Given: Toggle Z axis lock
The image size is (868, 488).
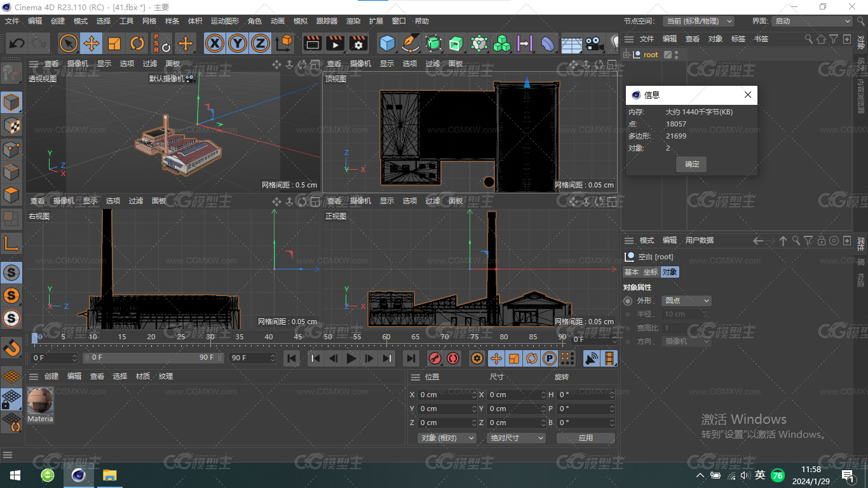Looking at the screenshot, I should [x=261, y=43].
